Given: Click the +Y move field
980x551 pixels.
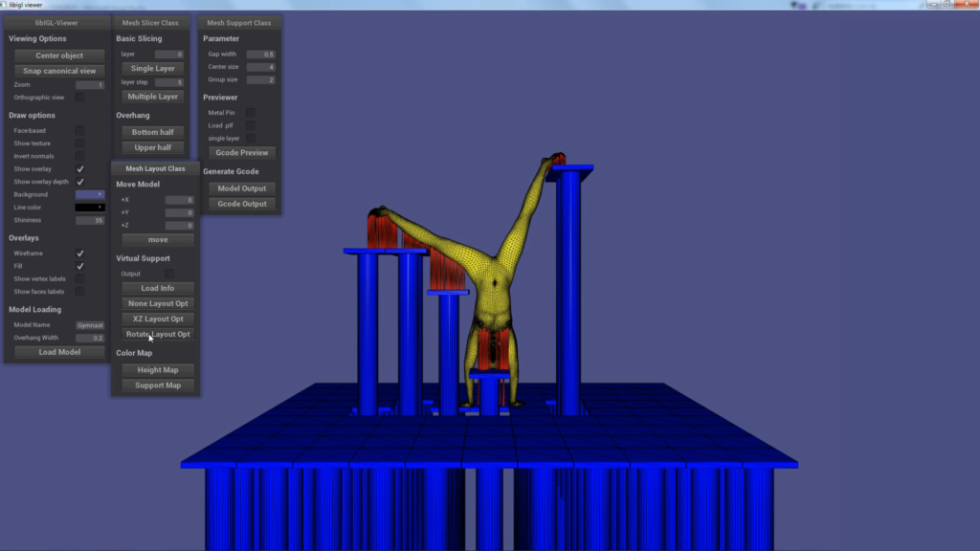Looking at the screenshot, I should pyautogui.click(x=179, y=212).
